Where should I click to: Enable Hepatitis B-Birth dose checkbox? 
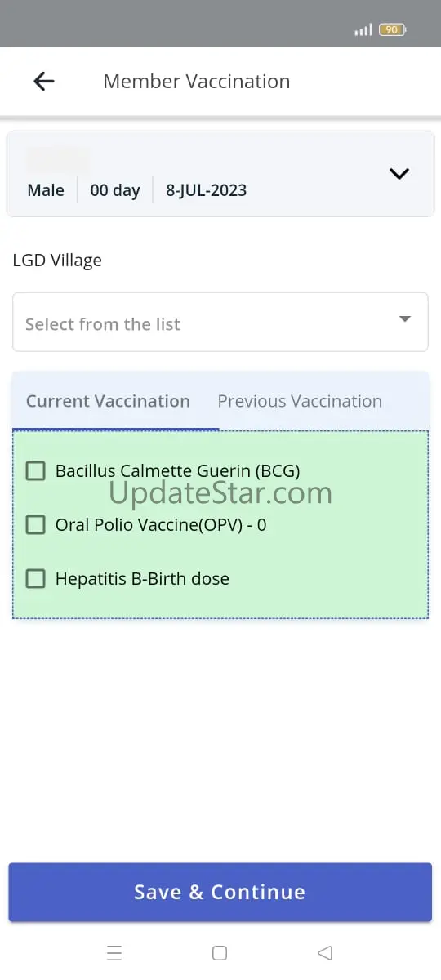36,579
